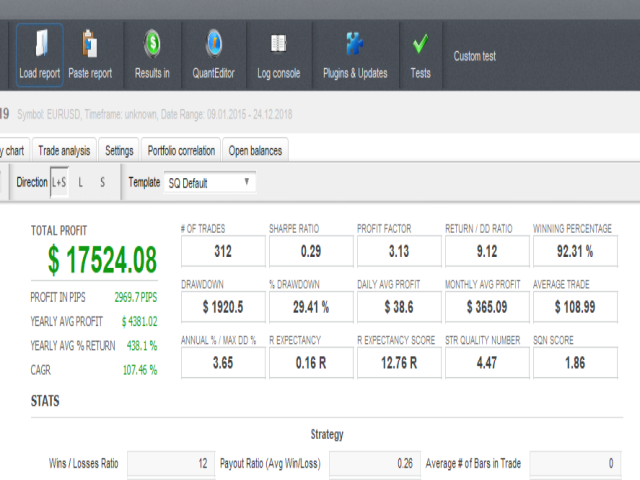
Task: Open the Log console
Action: coord(278,46)
